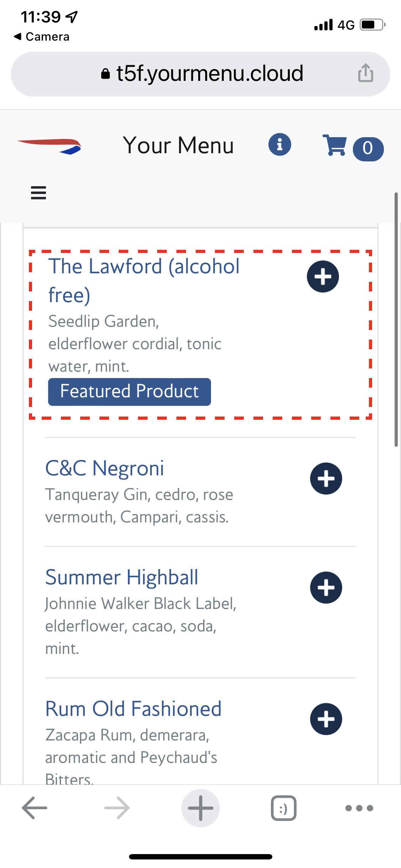Open the browser tab switcher
This screenshot has height=868, width=401.
283,808
